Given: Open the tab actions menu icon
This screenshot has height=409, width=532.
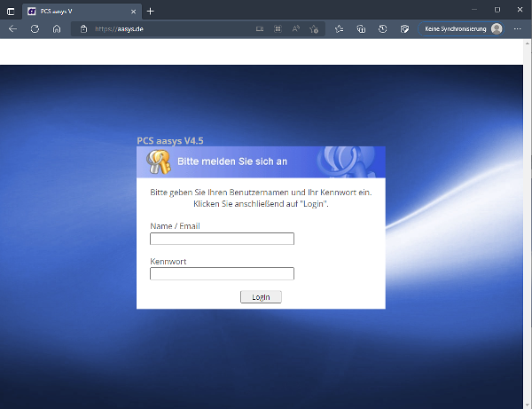Looking at the screenshot, I should coord(11,12).
